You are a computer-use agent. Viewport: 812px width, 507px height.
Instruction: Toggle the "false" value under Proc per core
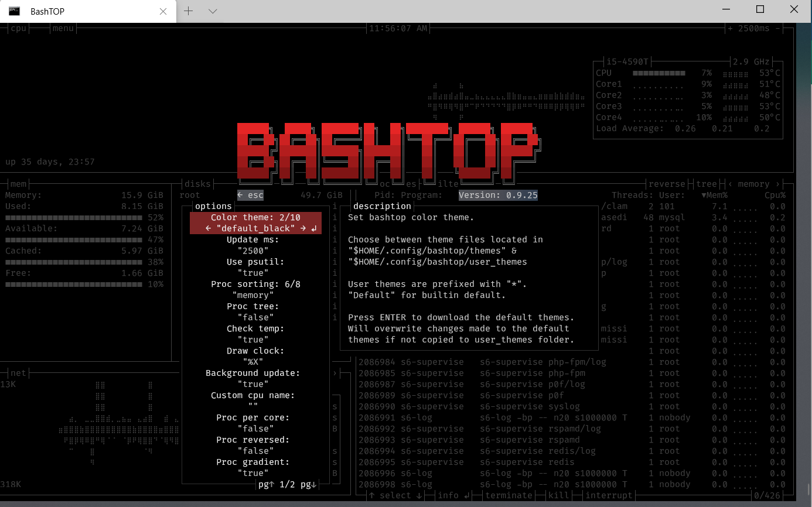point(255,429)
